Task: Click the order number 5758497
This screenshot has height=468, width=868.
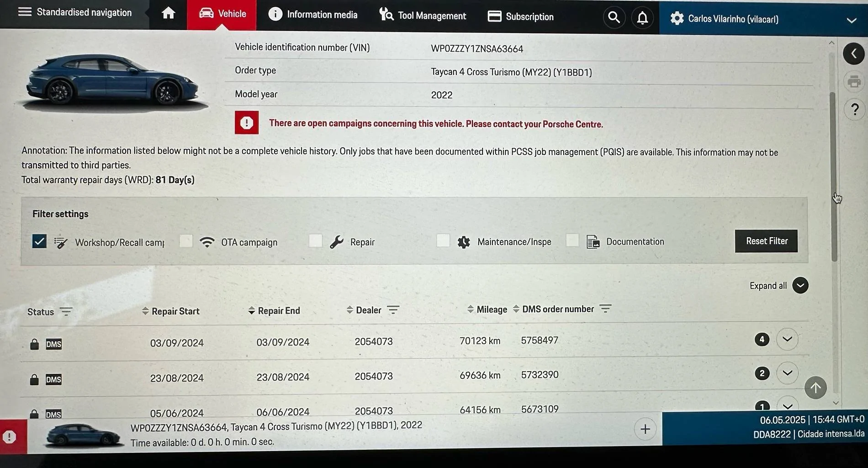Action: [540, 340]
